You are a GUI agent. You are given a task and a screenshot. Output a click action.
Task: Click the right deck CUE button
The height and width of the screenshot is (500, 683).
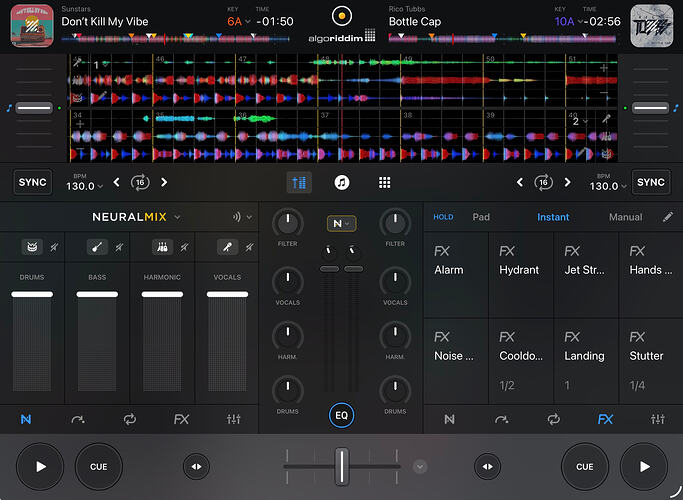click(x=585, y=467)
